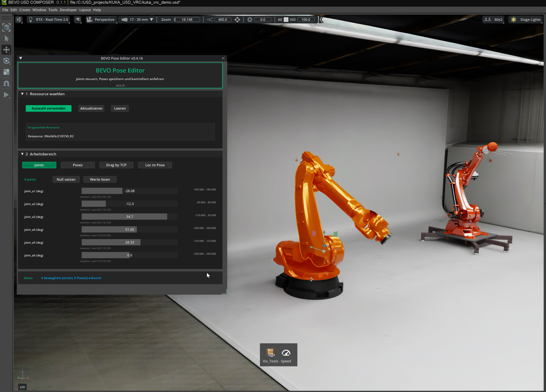Screen dimensions: 546x392
Task: Click the joint_a1 slider at -28.08
Action: 130,191
